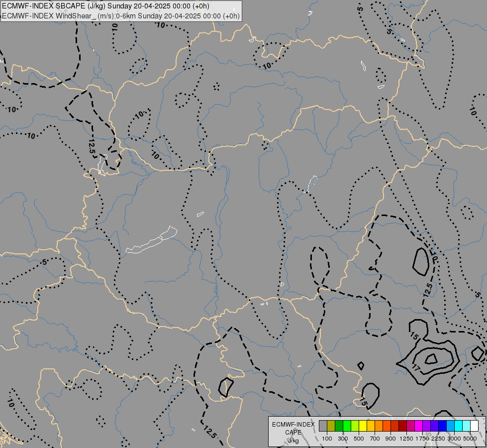Click the legend value label 1750
Image resolution: width=487 pixels, height=448 pixels.
pos(422,439)
